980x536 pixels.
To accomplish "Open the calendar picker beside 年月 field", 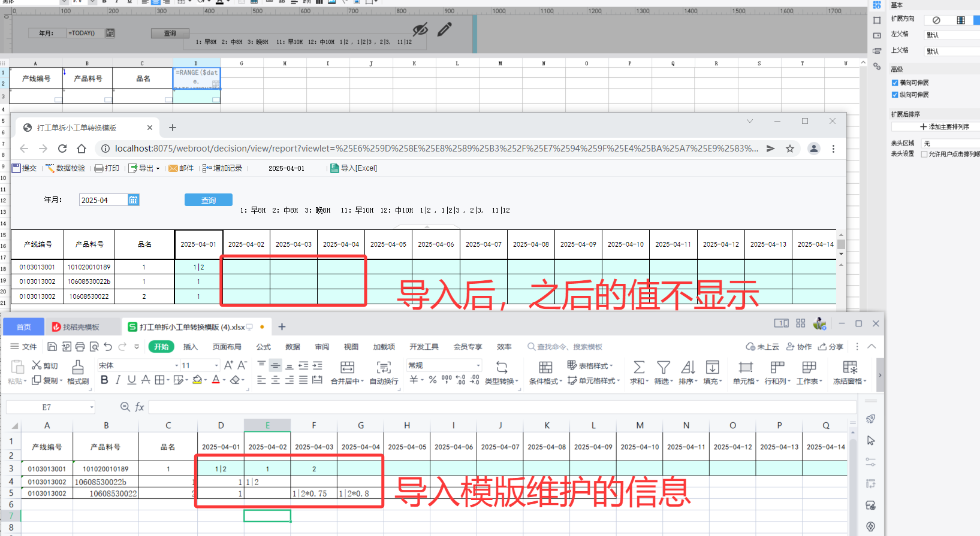I will (134, 200).
